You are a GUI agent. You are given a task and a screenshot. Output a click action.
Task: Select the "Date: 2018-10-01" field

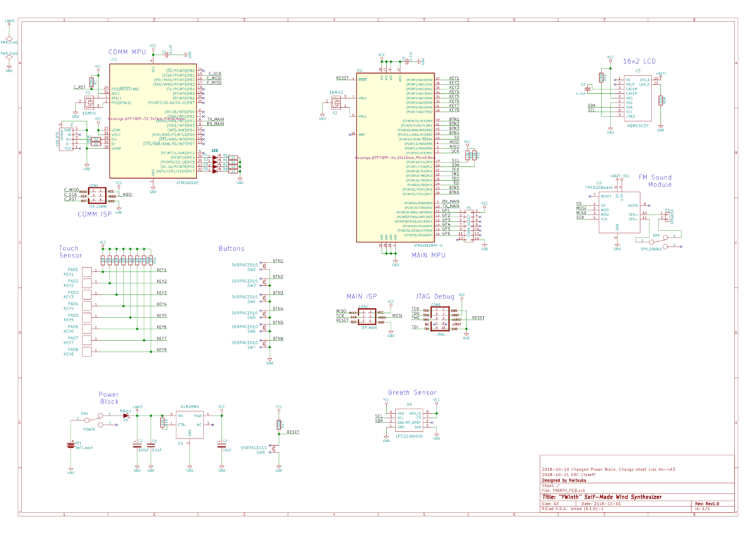601,504
